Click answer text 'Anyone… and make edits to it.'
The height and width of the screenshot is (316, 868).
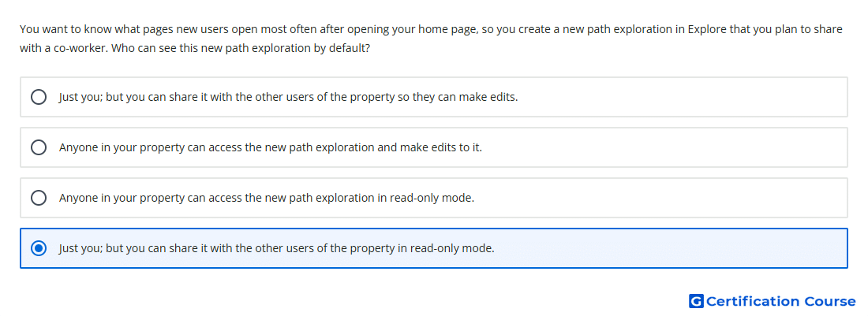tap(271, 147)
